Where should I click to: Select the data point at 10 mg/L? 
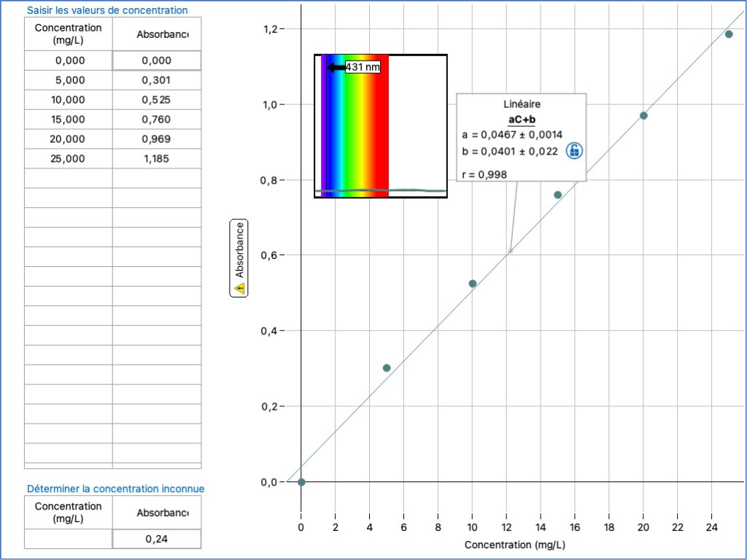click(472, 284)
